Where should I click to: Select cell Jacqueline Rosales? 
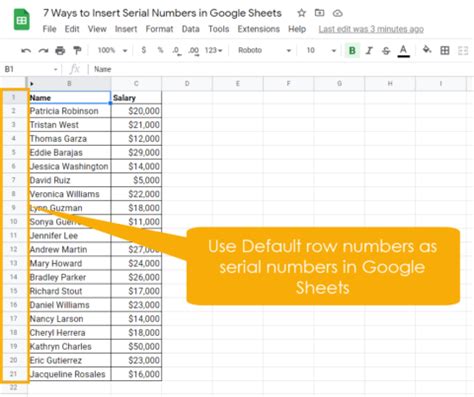click(x=69, y=374)
